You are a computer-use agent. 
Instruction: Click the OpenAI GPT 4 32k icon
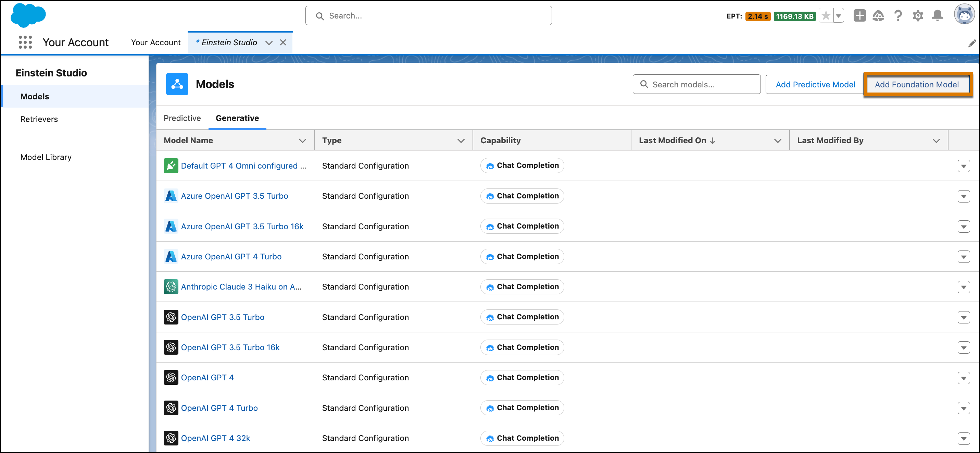pos(171,438)
